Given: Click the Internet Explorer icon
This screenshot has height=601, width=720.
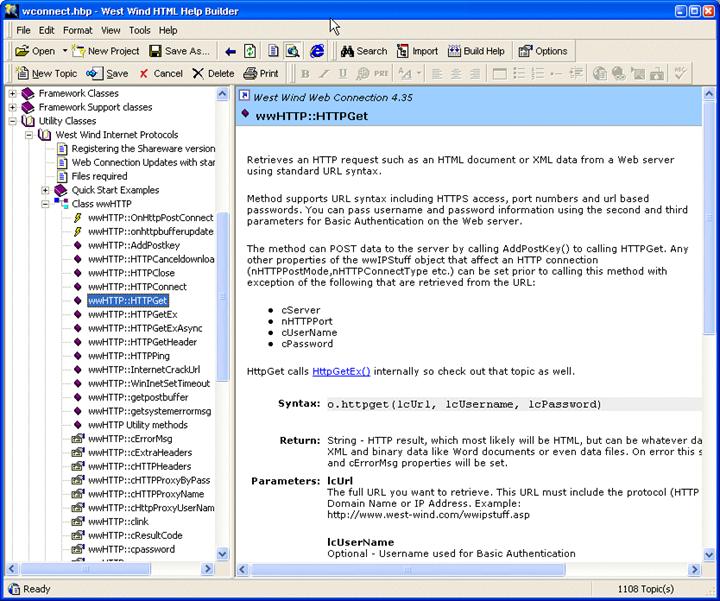Looking at the screenshot, I should [x=317, y=51].
